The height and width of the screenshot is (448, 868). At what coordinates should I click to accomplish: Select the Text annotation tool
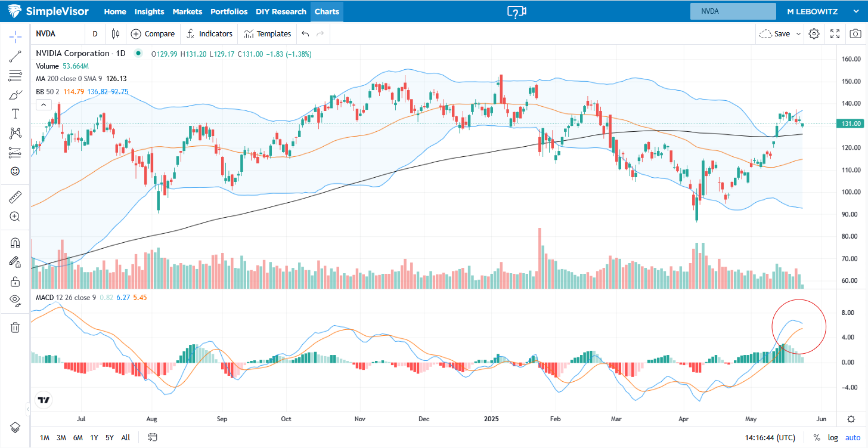[15, 114]
